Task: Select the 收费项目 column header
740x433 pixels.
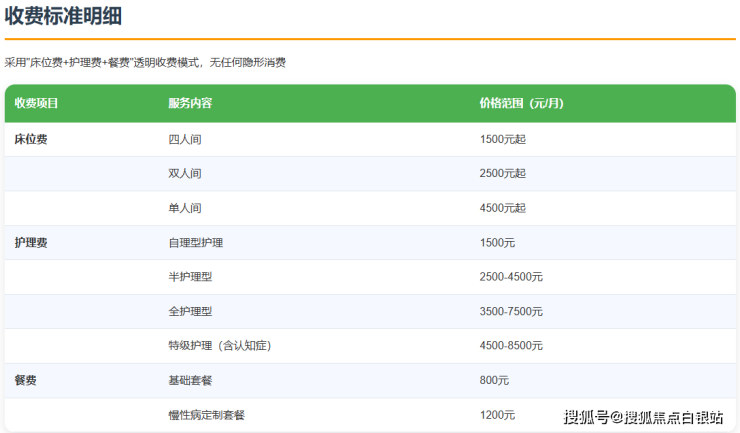Action: 37,103
